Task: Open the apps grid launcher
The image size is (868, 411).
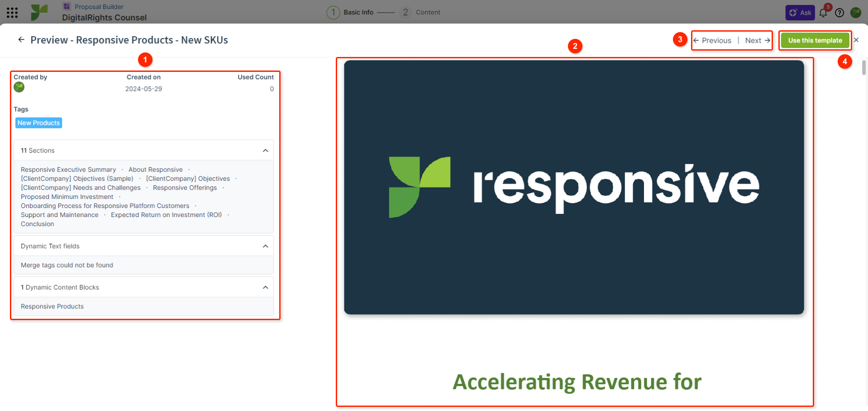Action: 12,13
